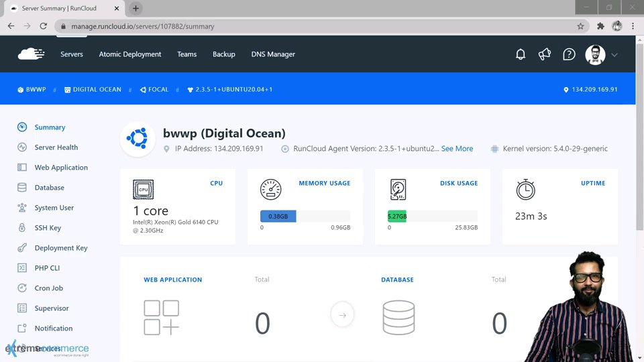The image size is (644, 362).
Task: Open SSH Key in the sidebar
Action: click(x=48, y=228)
